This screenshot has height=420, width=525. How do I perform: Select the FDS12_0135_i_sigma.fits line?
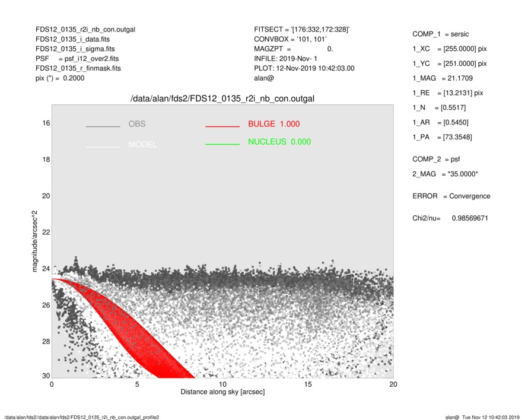click(x=75, y=49)
